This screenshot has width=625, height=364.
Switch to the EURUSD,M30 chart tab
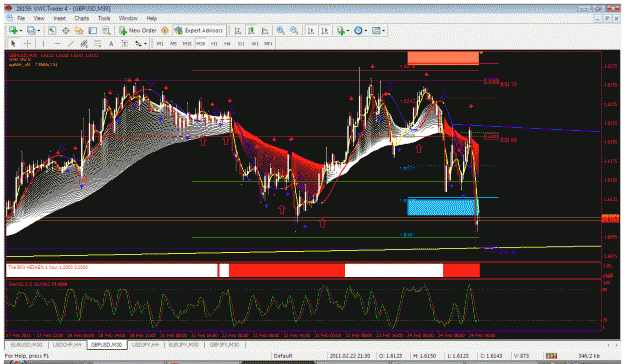26,345
